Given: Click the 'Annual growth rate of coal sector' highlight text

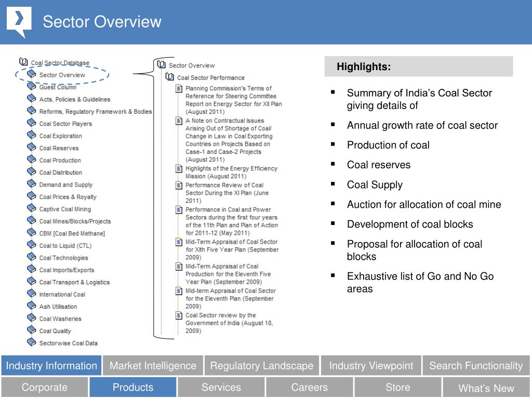Looking at the screenshot, I should point(422,125).
